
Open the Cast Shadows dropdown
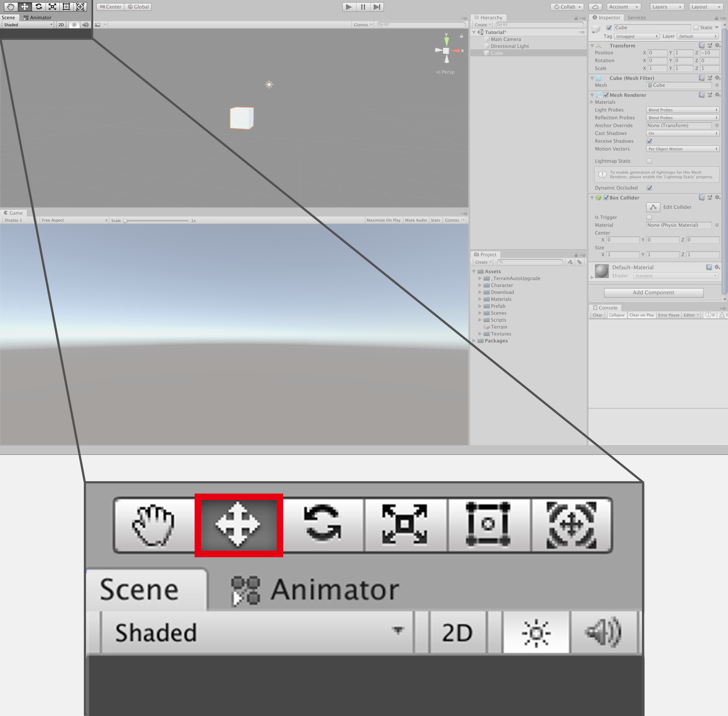pyautogui.click(x=682, y=133)
